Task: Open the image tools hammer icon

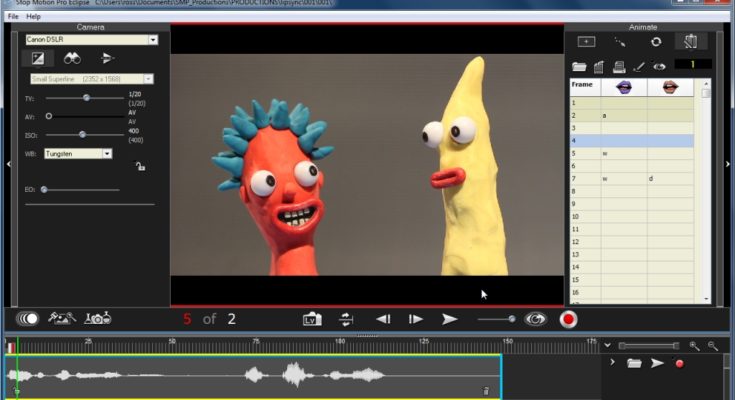Action: click(61, 318)
